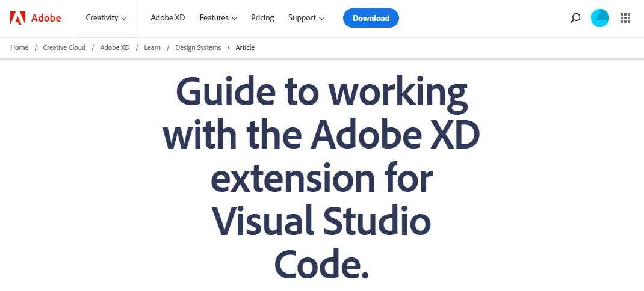
Task: Open the search magnifier icon
Action: coord(575,18)
